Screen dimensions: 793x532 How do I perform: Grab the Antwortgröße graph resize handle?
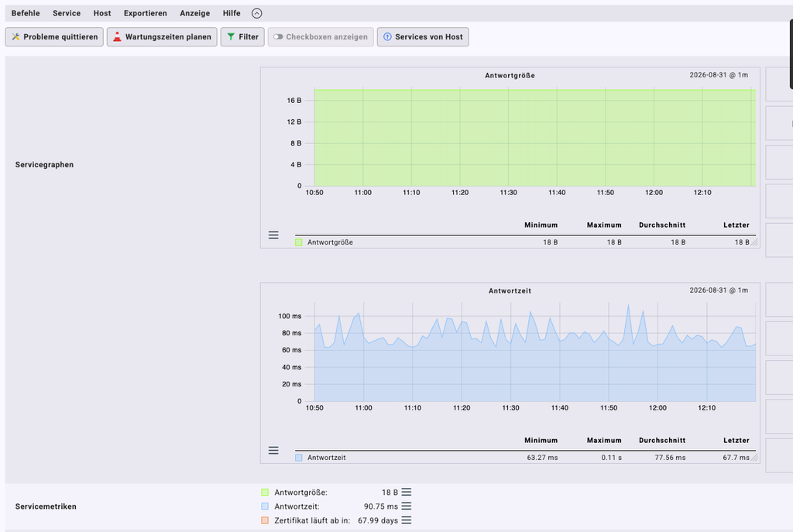click(x=754, y=242)
